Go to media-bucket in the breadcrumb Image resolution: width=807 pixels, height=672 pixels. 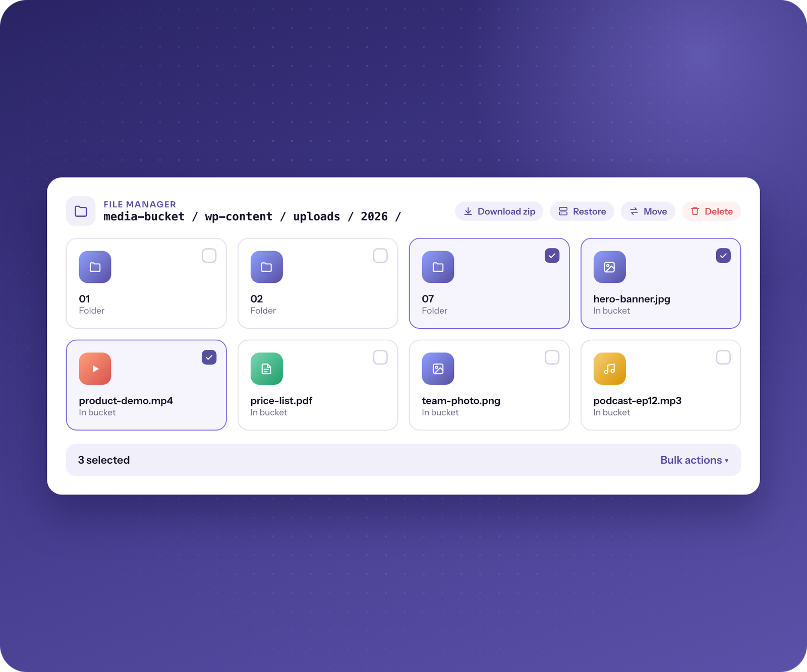point(144,217)
